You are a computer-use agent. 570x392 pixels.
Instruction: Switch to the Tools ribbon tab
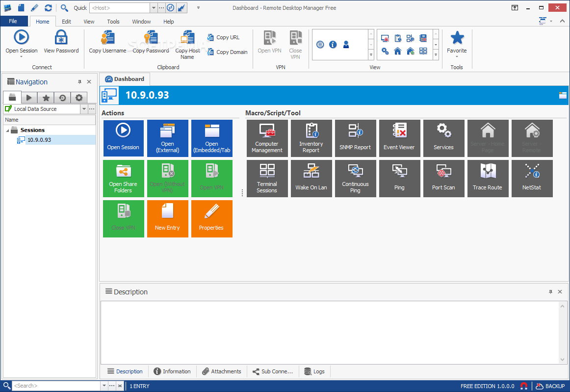[113, 22]
